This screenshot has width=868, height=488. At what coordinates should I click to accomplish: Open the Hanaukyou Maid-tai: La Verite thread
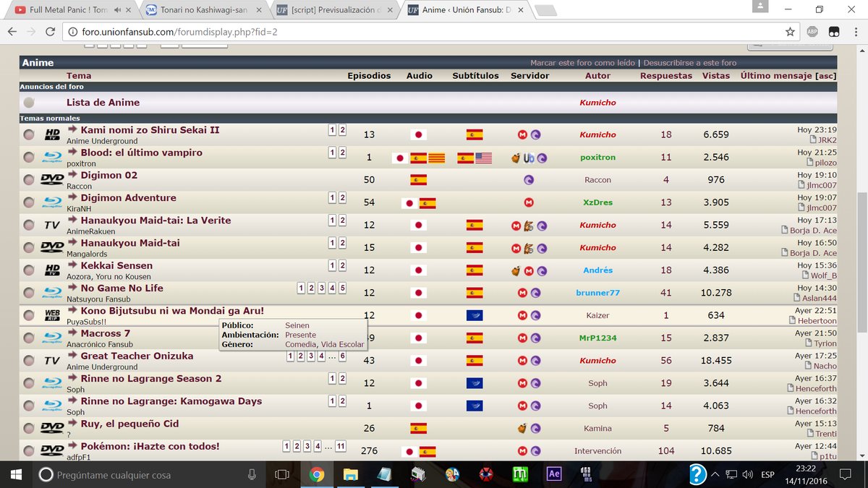[156, 221]
